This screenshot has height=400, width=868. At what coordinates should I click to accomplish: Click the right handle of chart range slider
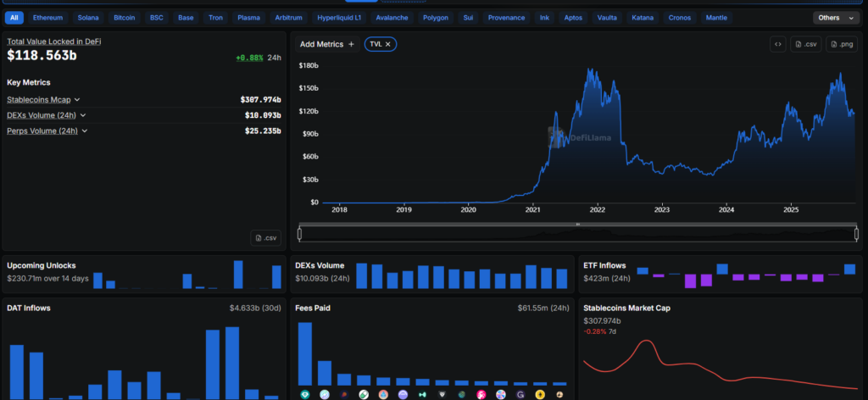(856, 234)
